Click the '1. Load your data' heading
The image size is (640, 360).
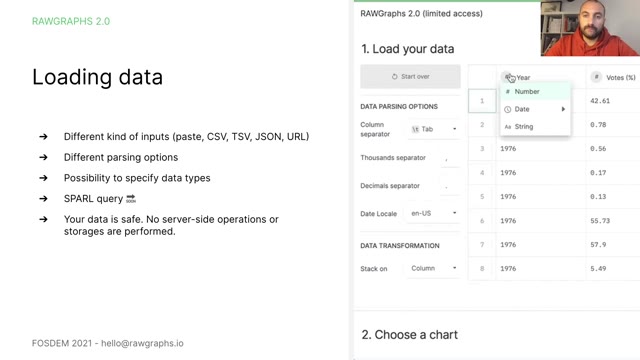(407, 49)
